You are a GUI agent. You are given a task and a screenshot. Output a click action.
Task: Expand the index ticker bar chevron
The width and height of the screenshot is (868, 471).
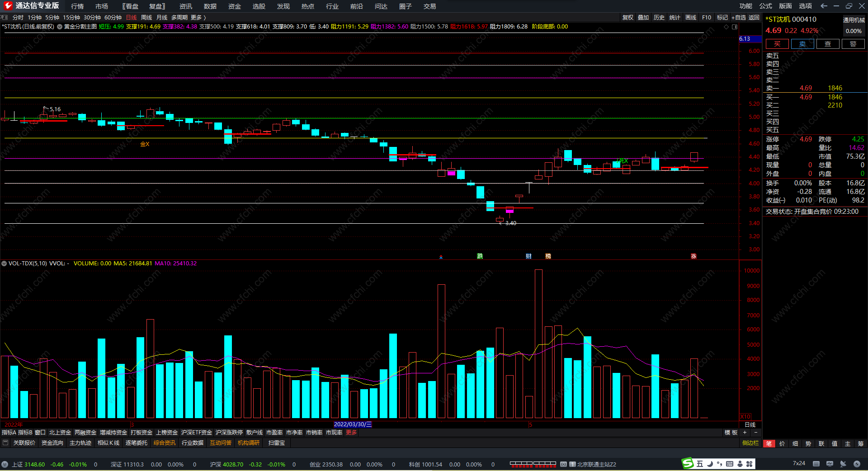click(5, 464)
